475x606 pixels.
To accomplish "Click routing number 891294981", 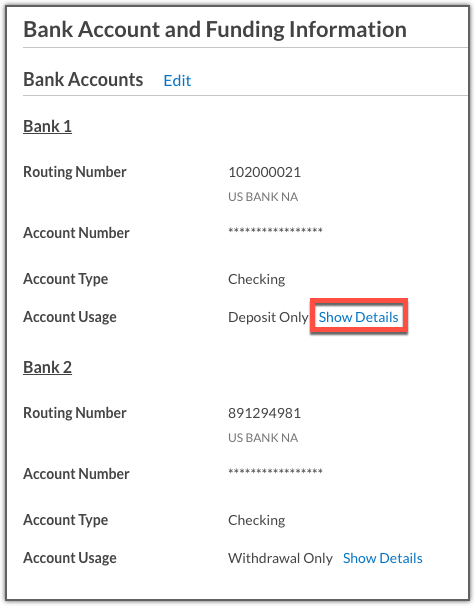I will point(264,413).
